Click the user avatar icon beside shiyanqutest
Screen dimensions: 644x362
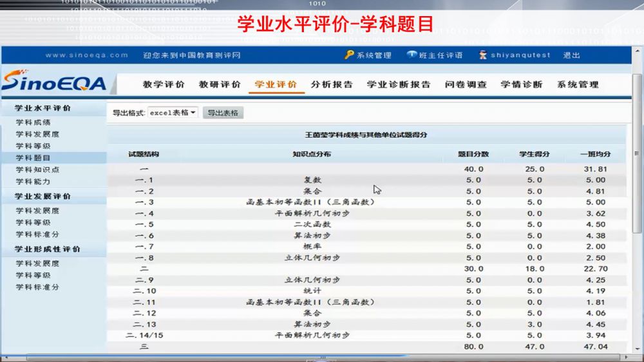(x=482, y=55)
